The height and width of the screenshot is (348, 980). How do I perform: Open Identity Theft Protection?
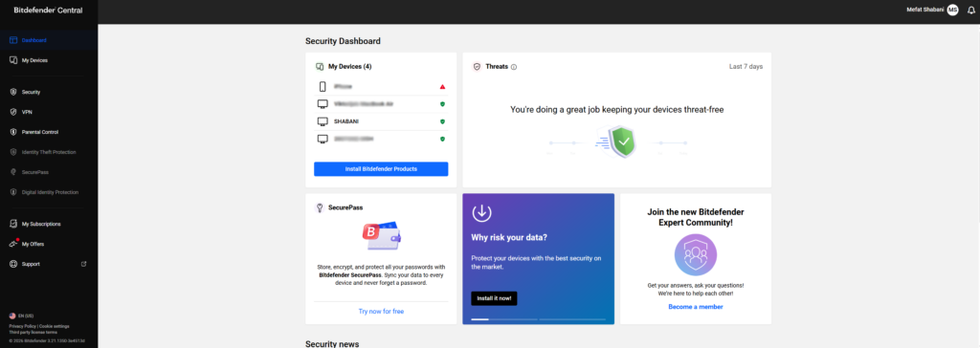[48, 152]
